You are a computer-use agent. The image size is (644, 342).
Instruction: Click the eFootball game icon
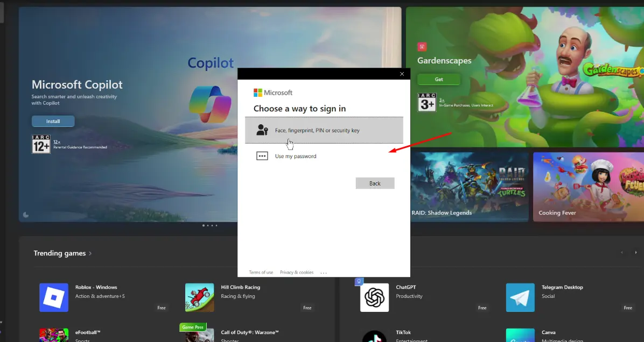[x=54, y=335]
